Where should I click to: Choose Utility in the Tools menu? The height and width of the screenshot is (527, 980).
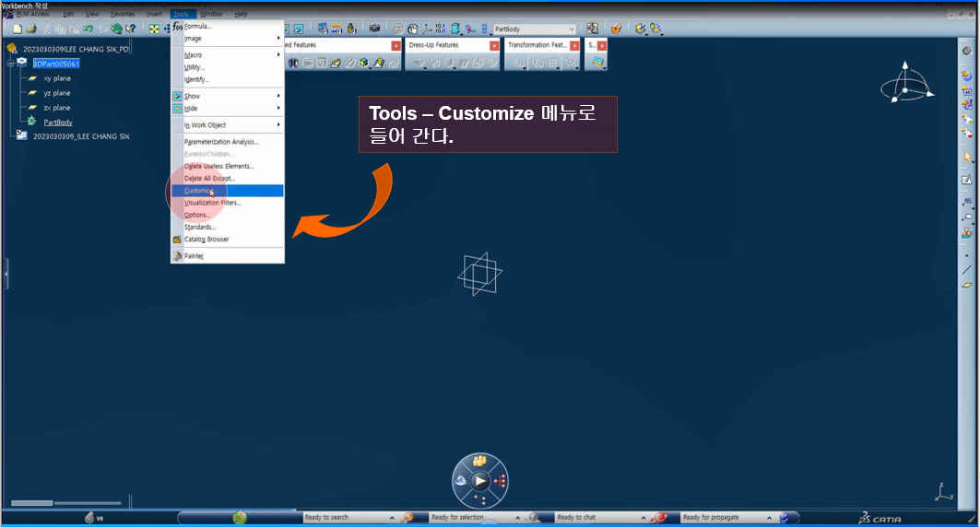(228, 67)
